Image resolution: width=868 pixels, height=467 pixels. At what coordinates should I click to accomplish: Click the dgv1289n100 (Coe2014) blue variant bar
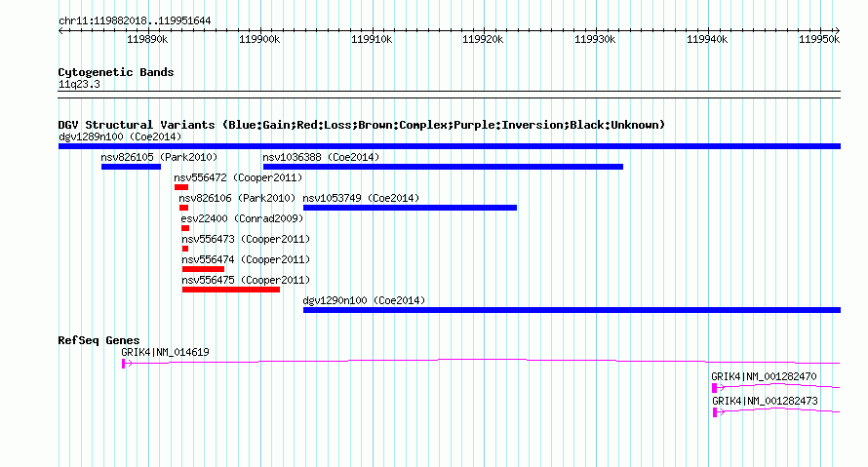pyautogui.click(x=450, y=146)
